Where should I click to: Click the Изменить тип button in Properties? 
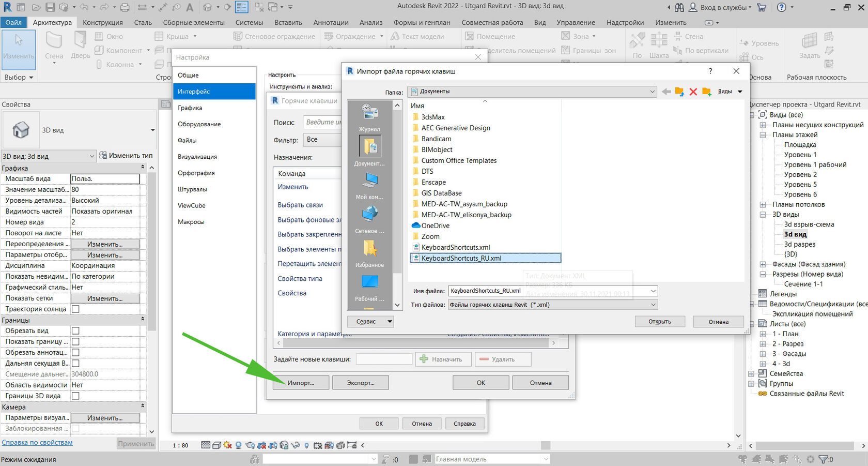tap(126, 156)
